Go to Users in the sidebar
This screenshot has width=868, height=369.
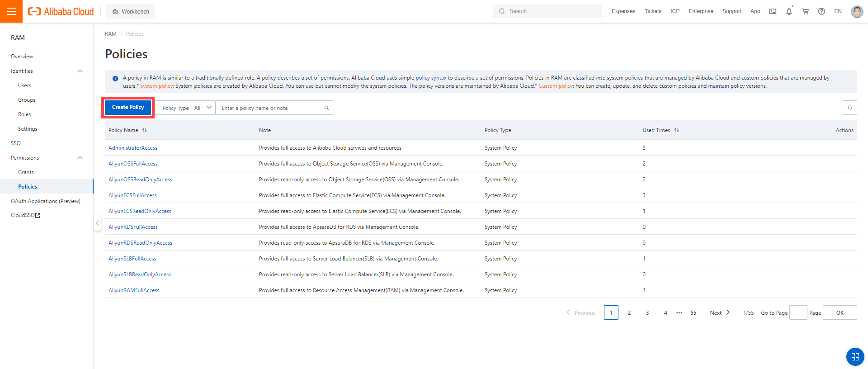click(25, 85)
